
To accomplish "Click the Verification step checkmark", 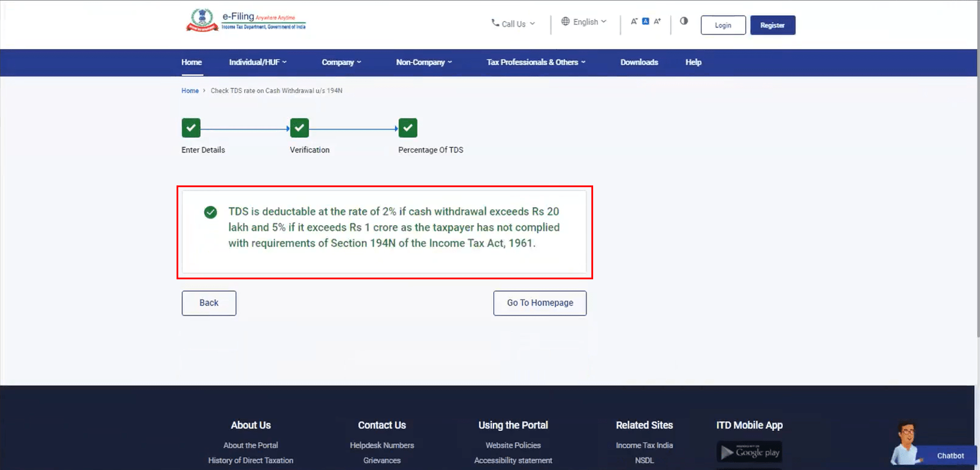I will click(x=299, y=128).
